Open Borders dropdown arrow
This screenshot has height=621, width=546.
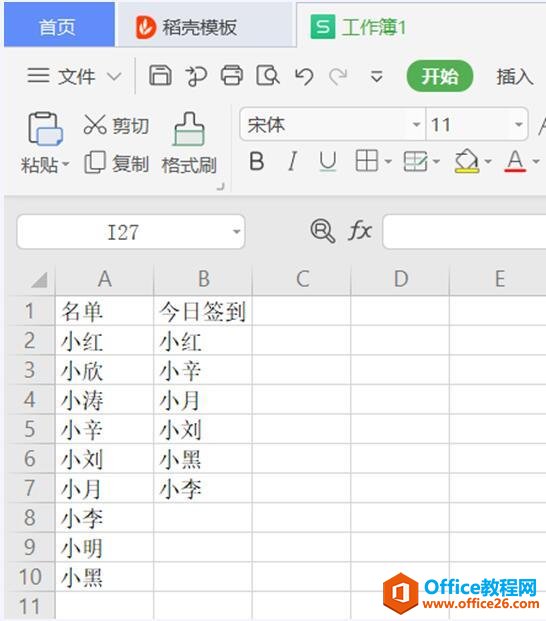pyautogui.click(x=388, y=161)
